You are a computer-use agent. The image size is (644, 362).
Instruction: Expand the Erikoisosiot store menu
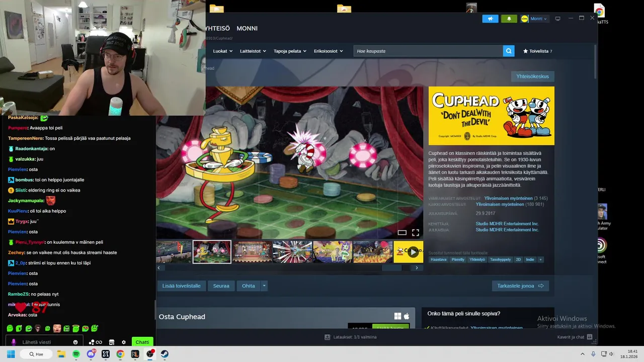tap(328, 51)
